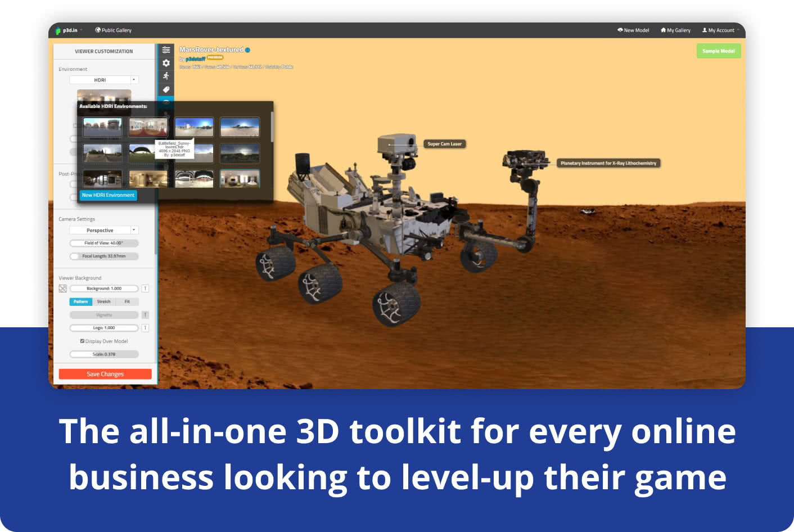Image resolution: width=794 pixels, height=532 pixels.
Task: Click the T button beside Logo slider
Action: [x=145, y=328]
